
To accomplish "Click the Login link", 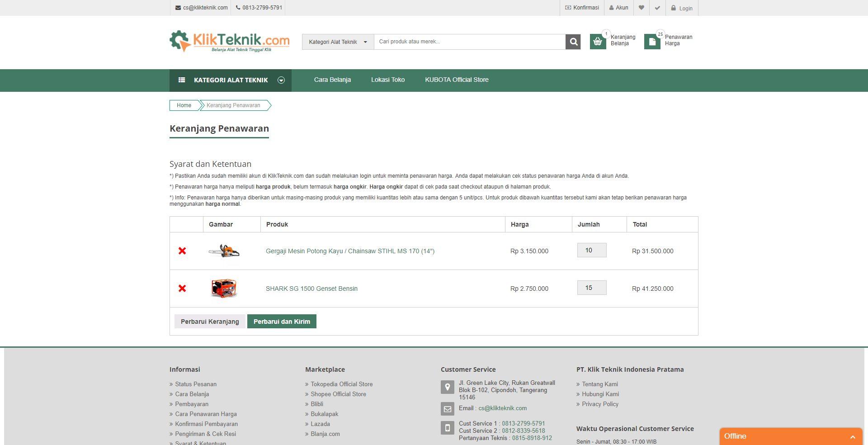I will [682, 8].
